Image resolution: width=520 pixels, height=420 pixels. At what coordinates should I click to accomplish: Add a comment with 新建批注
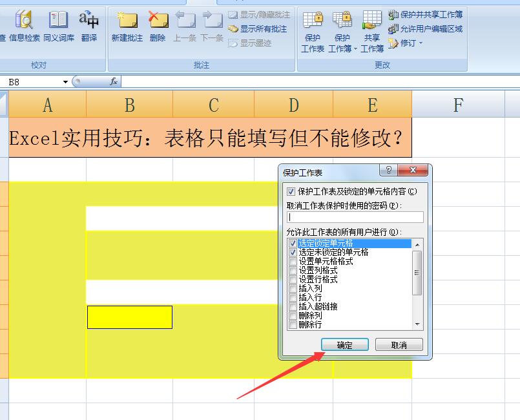point(127,26)
